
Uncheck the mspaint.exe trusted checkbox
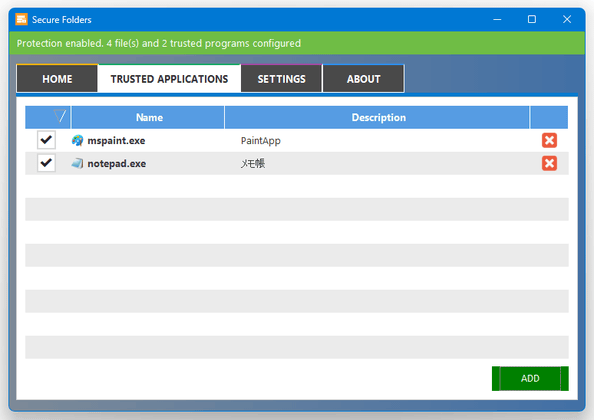click(46, 140)
